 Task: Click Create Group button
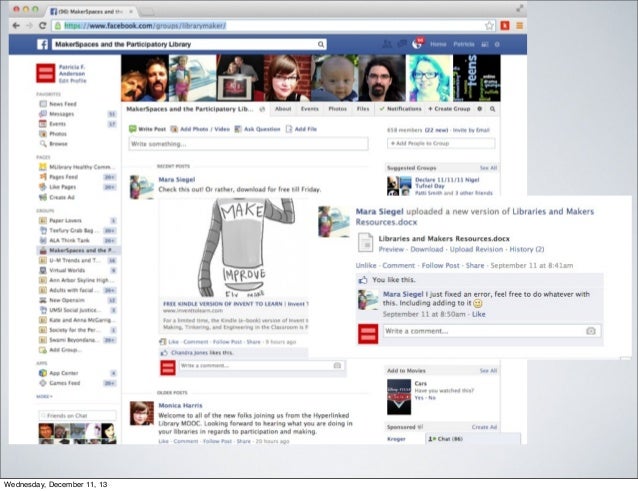[x=449, y=109]
